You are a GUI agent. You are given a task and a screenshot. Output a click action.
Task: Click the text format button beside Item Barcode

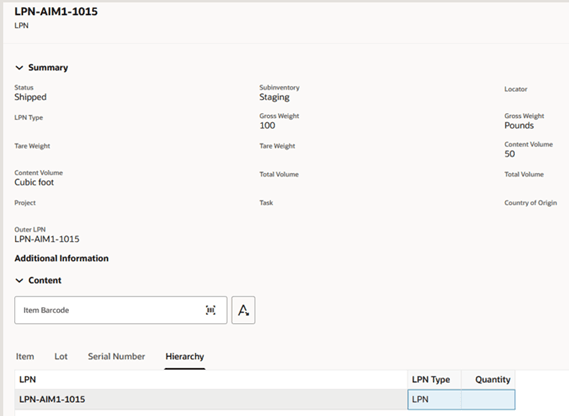pyautogui.click(x=243, y=310)
